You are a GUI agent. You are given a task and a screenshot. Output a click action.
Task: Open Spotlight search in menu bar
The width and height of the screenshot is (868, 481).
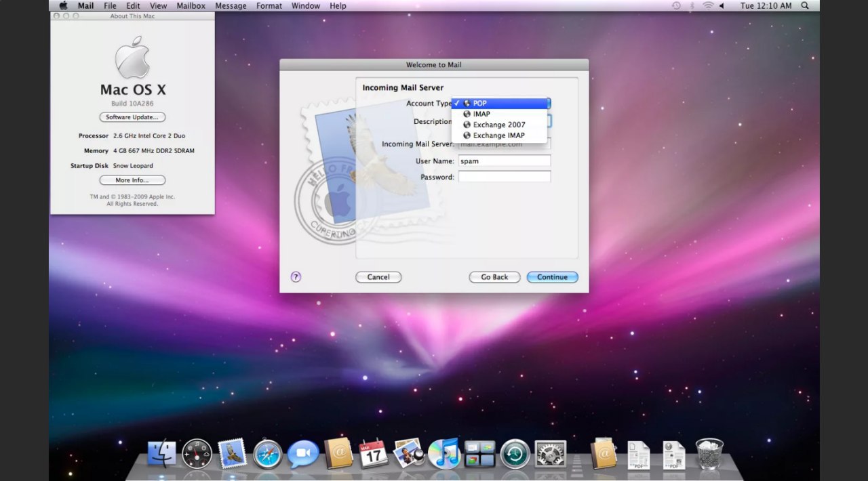[x=805, y=5]
